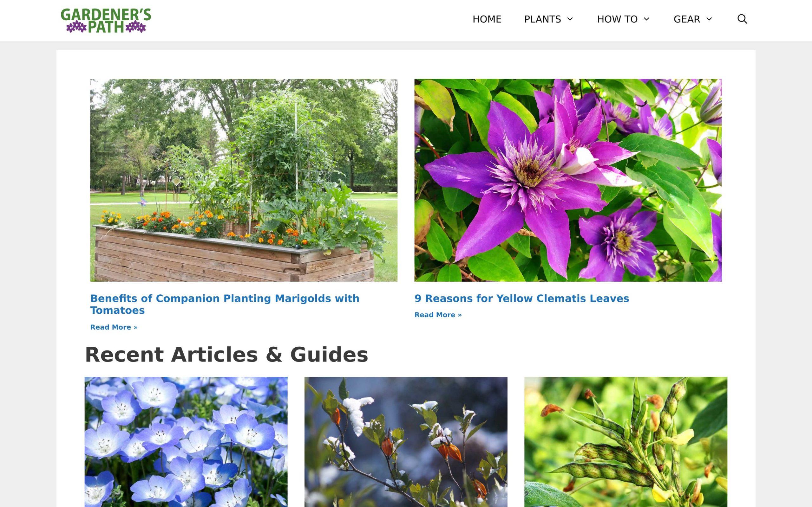Expand the Plants menu chevron

570,19
